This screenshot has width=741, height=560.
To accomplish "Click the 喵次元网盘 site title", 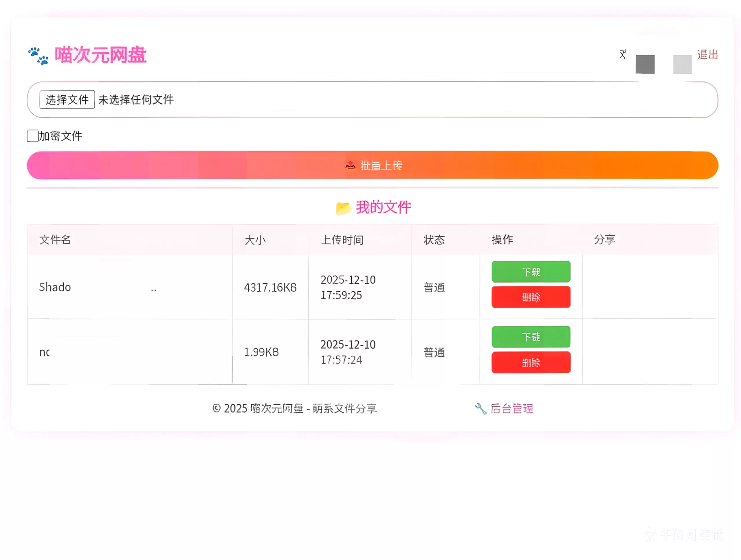I will (100, 55).
